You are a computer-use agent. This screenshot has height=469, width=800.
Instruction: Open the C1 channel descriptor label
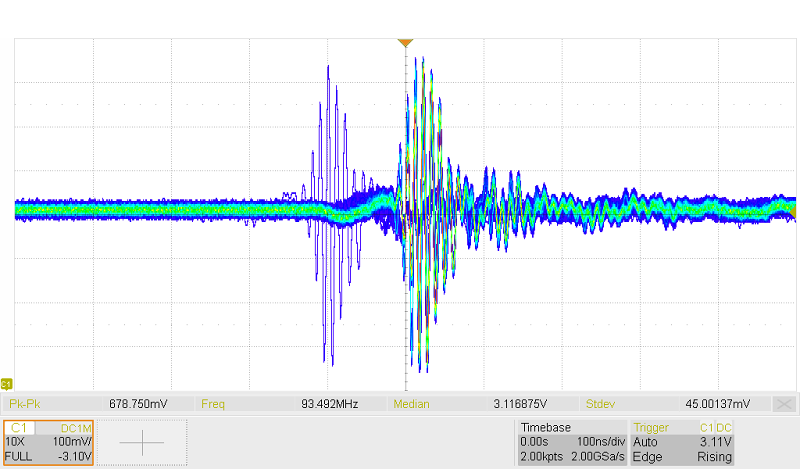click(20, 427)
